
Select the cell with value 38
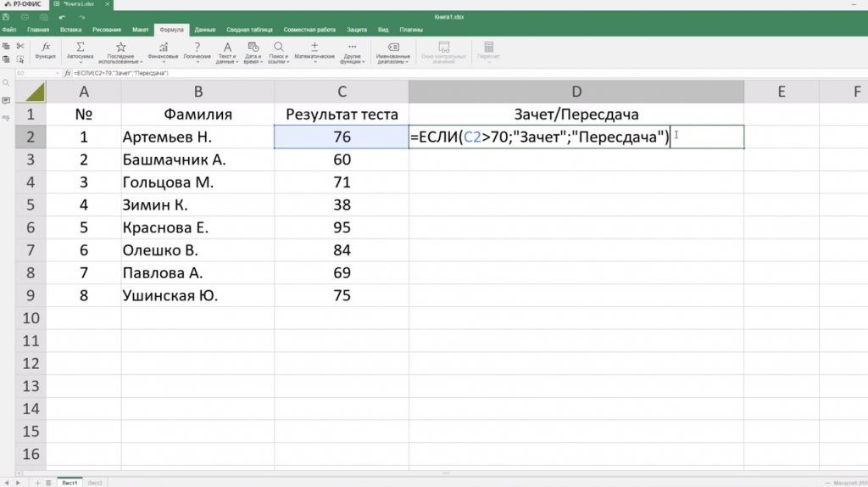[342, 205]
